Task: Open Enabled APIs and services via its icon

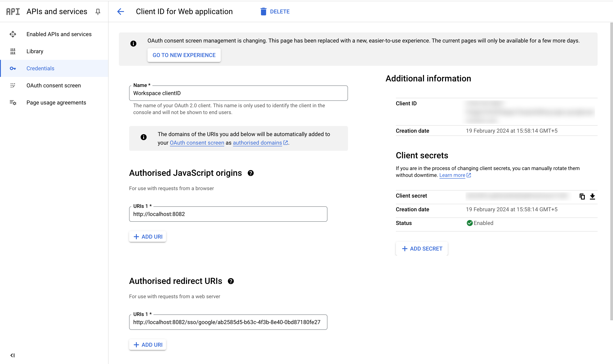Action: 13,34
